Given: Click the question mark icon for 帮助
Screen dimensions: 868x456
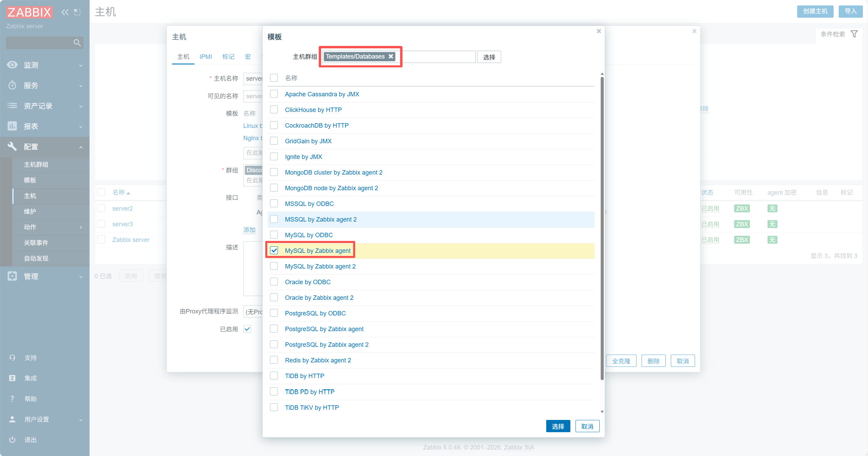Looking at the screenshot, I should [12, 399].
